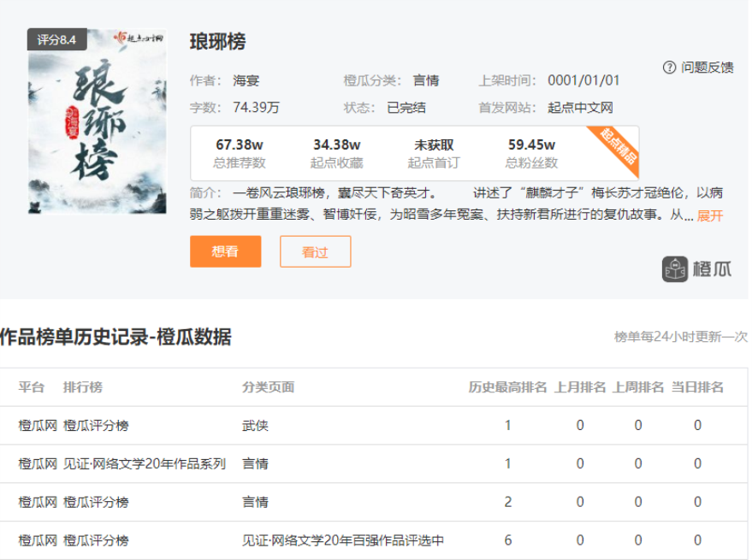Screen dimensions: 752x560
Task: Expand the synopsis with 展开
Action: point(710,215)
